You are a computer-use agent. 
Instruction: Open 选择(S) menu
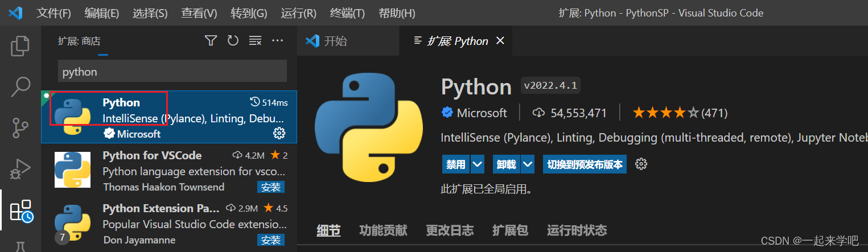(150, 13)
